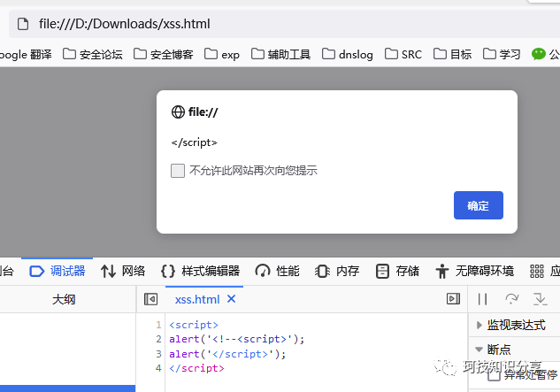Open the exp bookmark folder
Viewport: 560px width, 392px height.
tap(222, 54)
